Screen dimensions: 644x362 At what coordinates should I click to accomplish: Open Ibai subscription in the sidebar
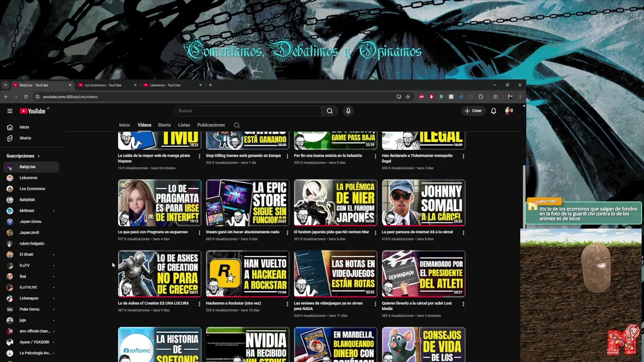click(x=31, y=277)
